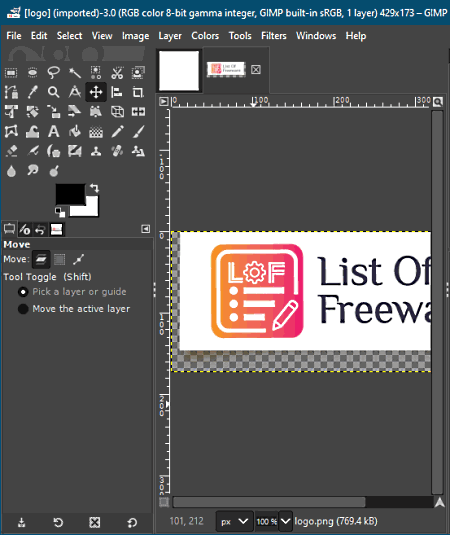Image resolution: width=450 pixels, height=535 pixels.
Task: Select the Flip tool
Action: [138, 112]
